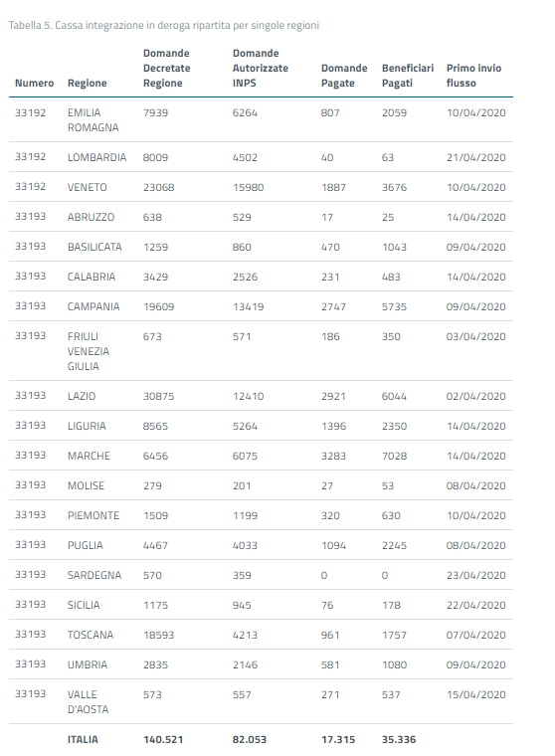Click the Domande Autorizzate INPS header
Image resolution: width=555 pixels, height=756 pixels.
pyautogui.click(x=261, y=68)
